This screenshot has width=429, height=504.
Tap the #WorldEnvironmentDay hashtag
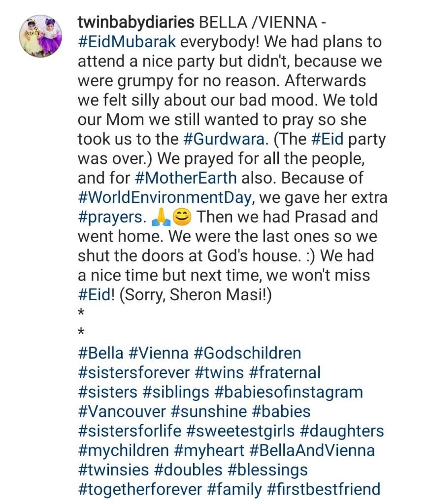pyautogui.click(x=165, y=197)
